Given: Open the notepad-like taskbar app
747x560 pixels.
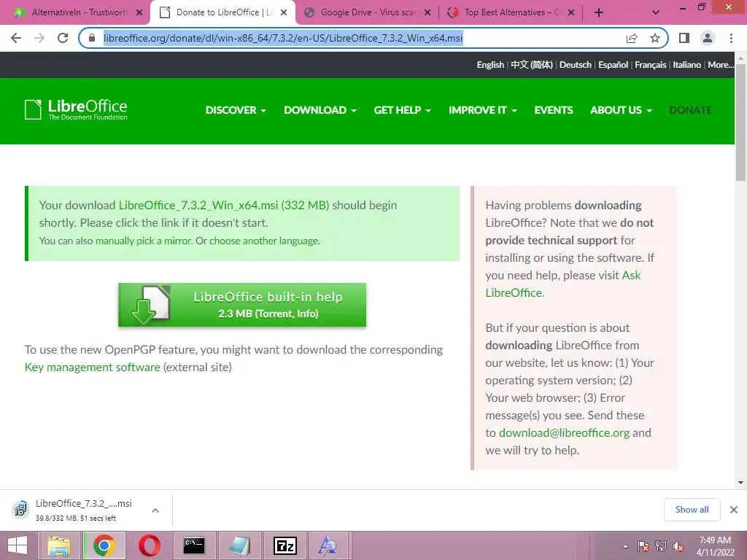Looking at the screenshot, I should [x=239, y=545].
